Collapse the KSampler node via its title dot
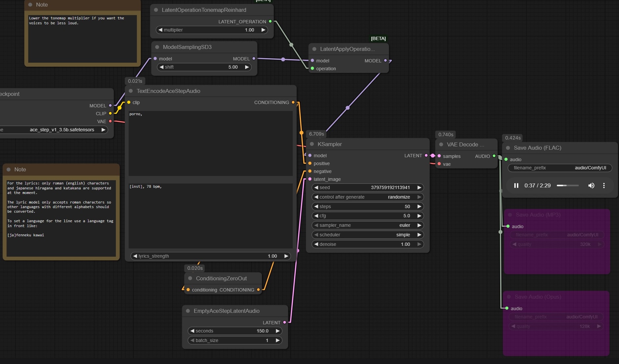The height and width of the screenshot is (364, 619). coord(312,144)
